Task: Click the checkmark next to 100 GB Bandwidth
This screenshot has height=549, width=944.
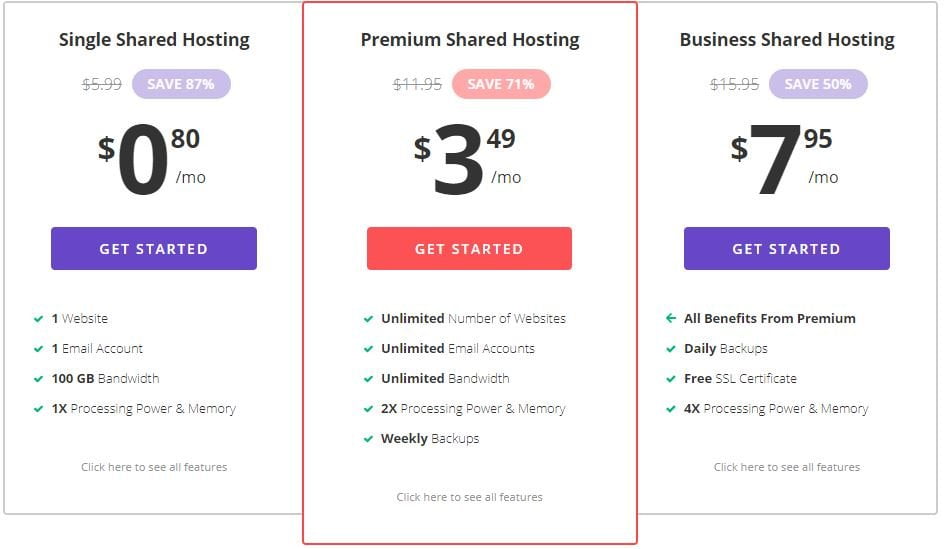Action: tap(39, 379)
